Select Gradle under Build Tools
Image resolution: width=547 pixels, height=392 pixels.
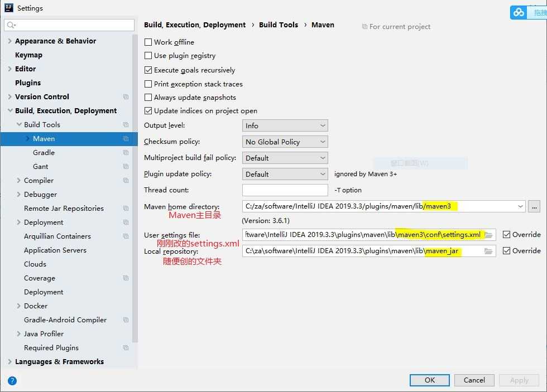coord(44,153)
